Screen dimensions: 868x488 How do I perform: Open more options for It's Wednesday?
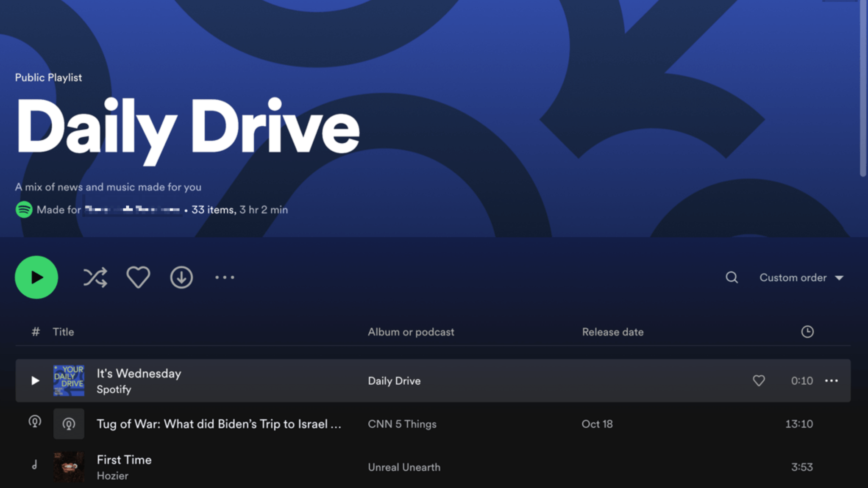pos(831,381)
